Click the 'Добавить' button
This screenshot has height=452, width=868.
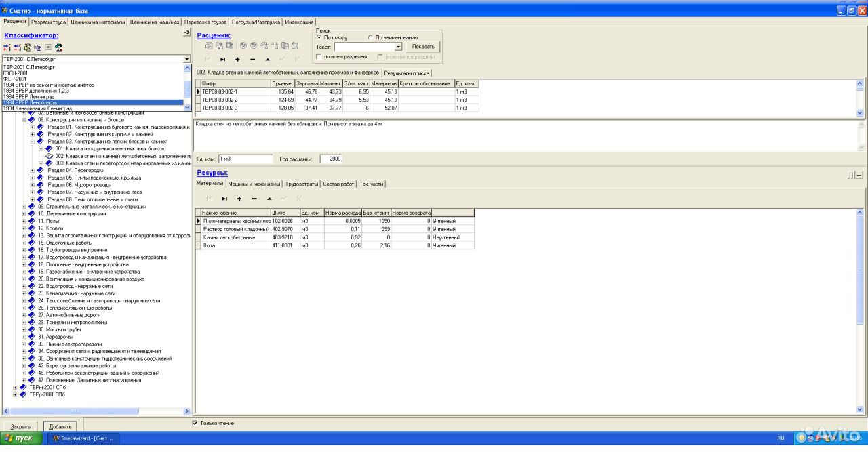[60, 426]
